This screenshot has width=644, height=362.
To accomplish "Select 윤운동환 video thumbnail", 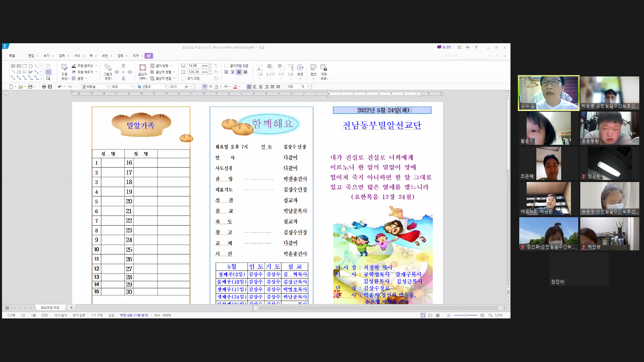I will (x=610, y=128).
